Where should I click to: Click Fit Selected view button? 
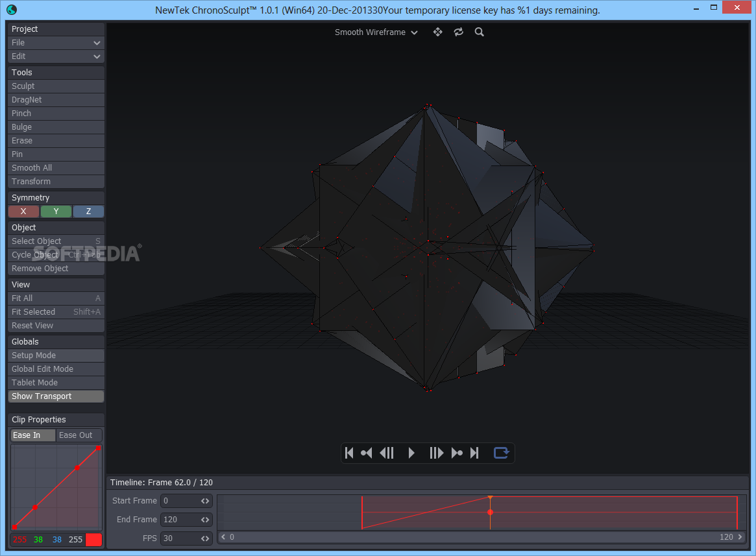coord(56,312)
